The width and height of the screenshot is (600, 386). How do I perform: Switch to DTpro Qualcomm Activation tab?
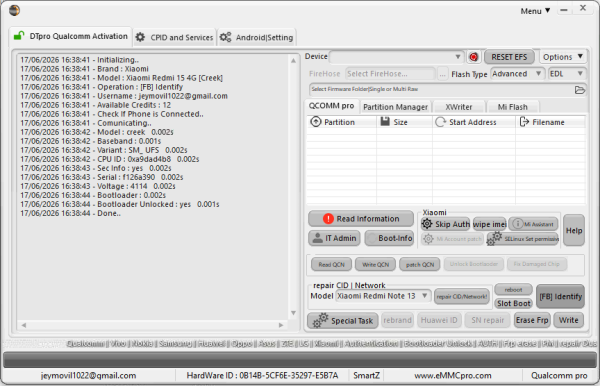[x=71, y=36]
